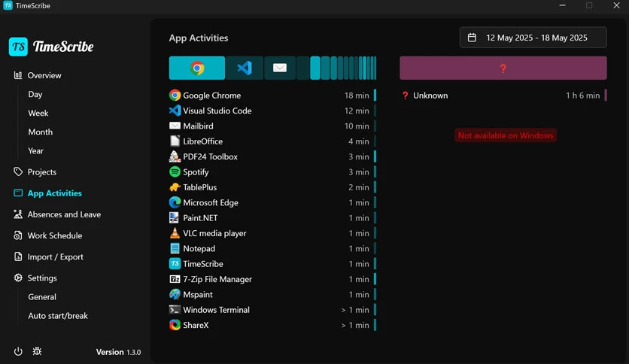629x364 pixels.
Task: Click the Google Chrome 18 min value
Action: pyautogui.click(x=357, y=96)
